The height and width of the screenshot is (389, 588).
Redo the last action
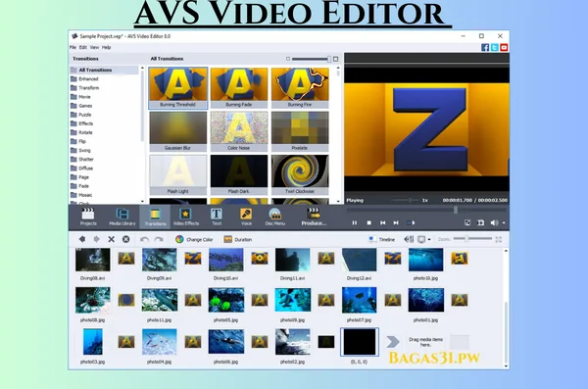point(159,239)
